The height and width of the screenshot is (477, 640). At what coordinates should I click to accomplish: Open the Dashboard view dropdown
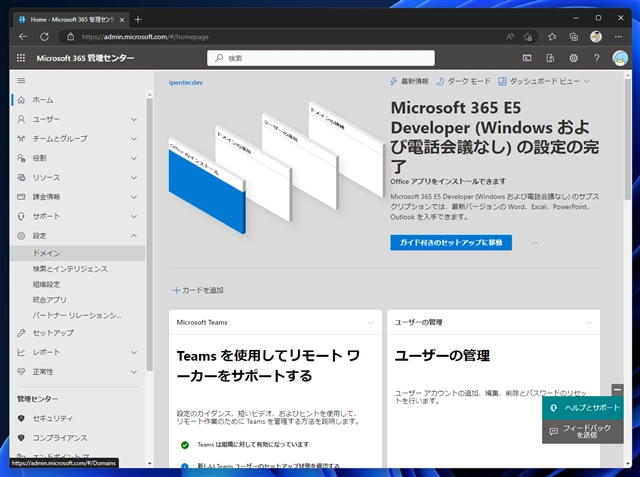tap(545, 81)
